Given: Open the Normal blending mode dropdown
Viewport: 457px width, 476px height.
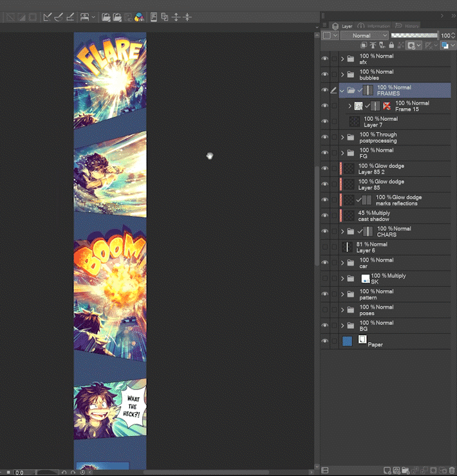Looking at the screenshot, I should coord(364,35).
